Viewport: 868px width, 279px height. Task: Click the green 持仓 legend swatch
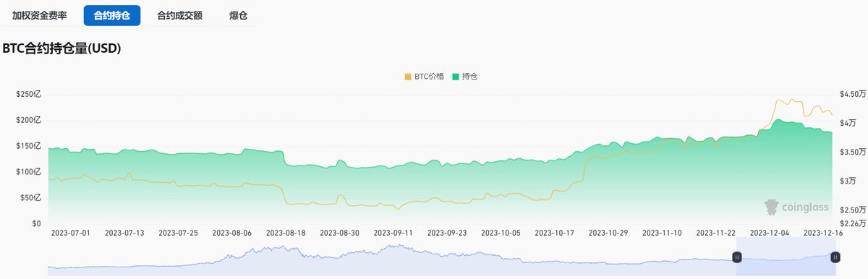click(x=456, y=76)
